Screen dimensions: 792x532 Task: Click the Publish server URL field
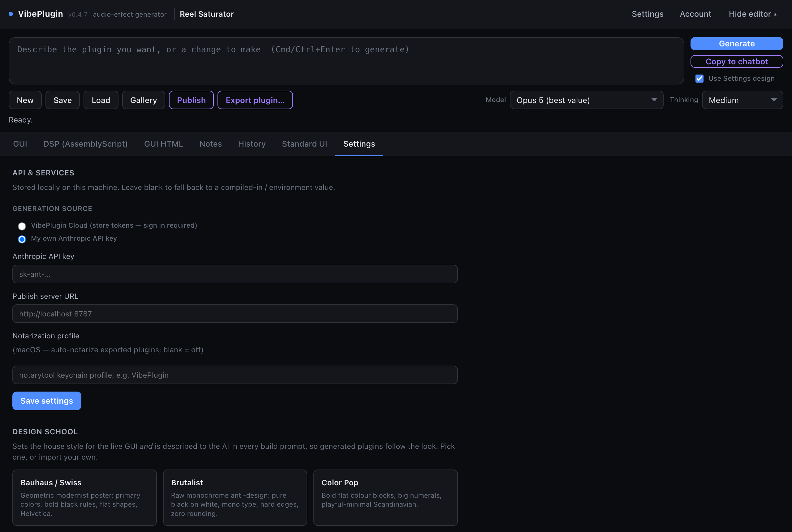pyautogui.click(x=235, y=314)
